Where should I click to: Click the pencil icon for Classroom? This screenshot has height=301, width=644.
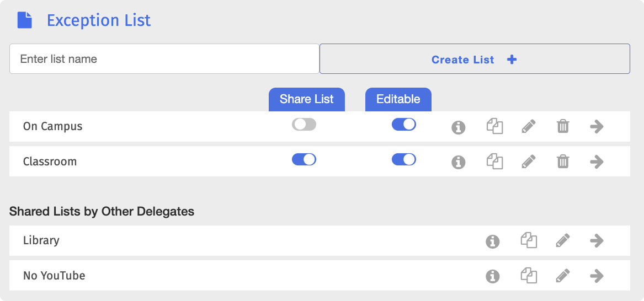pos(529,161)
